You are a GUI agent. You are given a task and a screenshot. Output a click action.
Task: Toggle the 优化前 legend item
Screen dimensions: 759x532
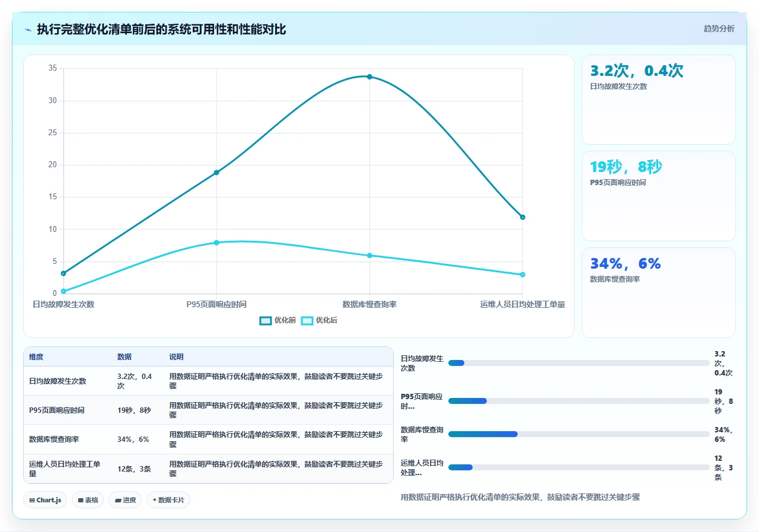click(x=278, y=320)
